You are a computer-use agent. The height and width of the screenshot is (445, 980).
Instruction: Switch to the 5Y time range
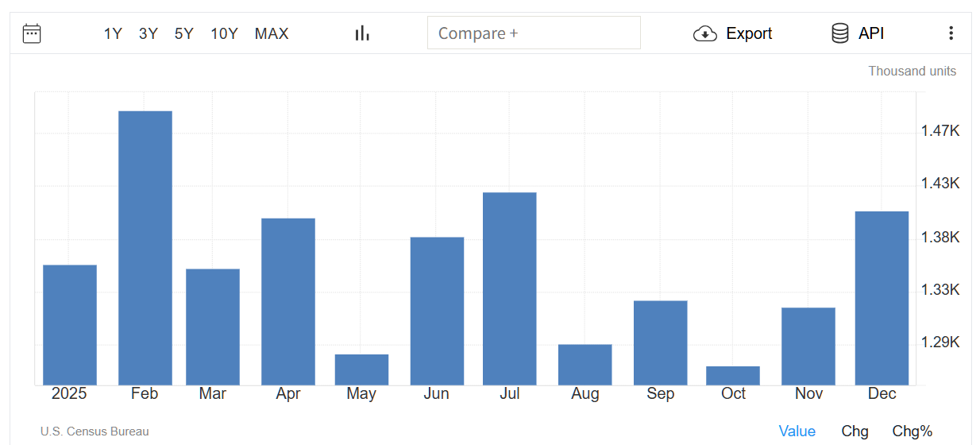coord(184,33)
